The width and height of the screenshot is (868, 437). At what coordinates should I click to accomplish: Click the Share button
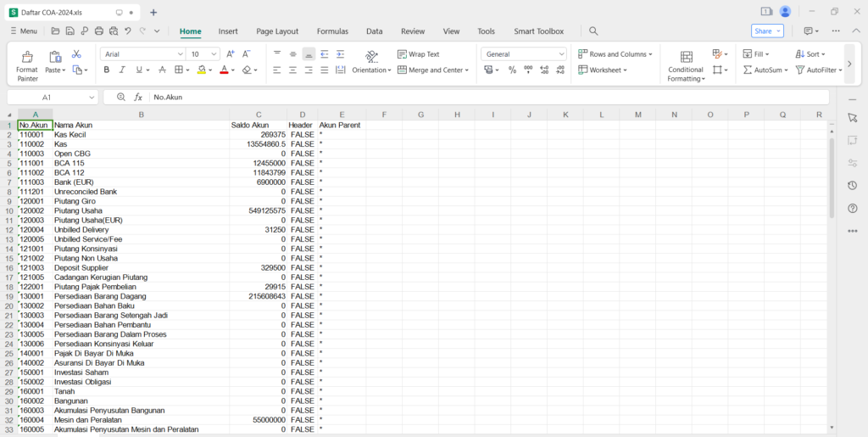tap(767, 31)
